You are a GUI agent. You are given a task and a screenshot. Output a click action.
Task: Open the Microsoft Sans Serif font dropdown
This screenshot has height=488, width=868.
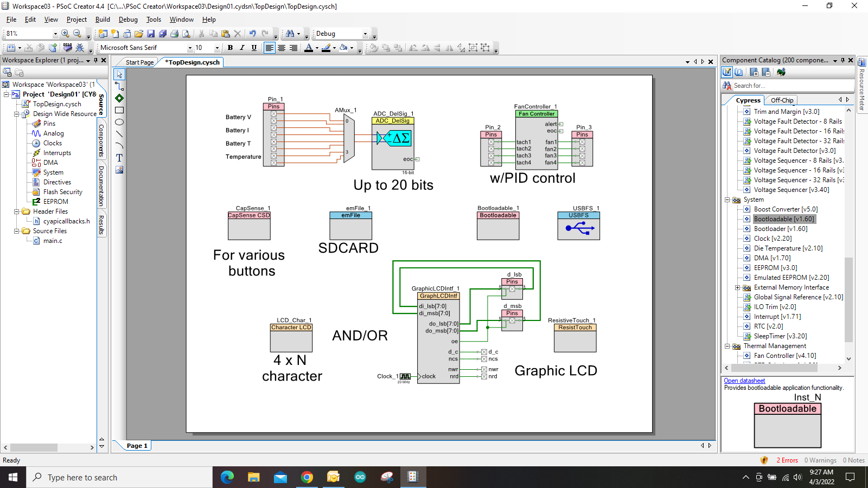pyautogui.click(x=190, y=48)
